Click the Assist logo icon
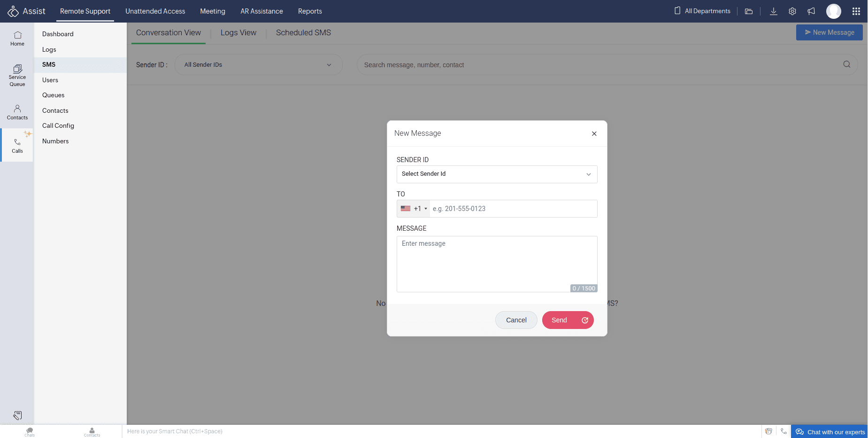The width and height of the screenshot is (868, 438). tap(13, 11)
